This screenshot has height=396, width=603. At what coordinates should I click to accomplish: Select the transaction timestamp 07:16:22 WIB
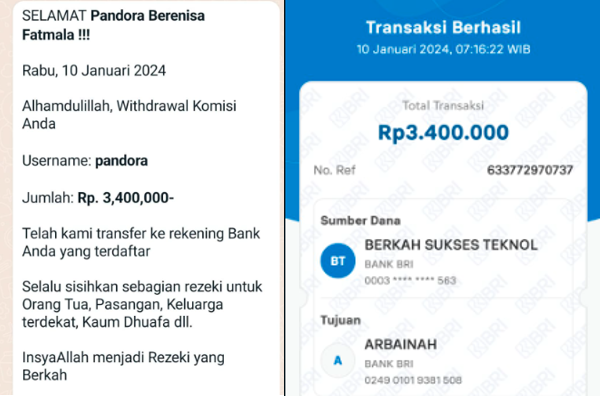pyautogui.click(x=493, y=49)
